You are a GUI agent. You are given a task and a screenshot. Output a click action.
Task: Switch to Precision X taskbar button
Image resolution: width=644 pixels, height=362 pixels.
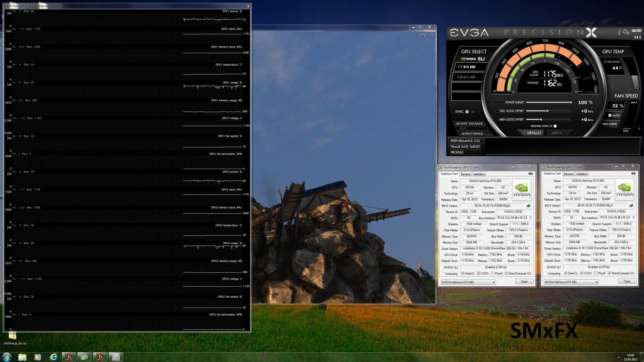click(x=116, y=357)
